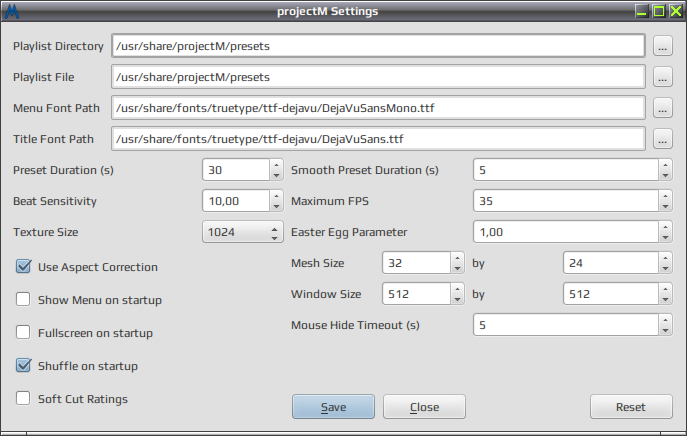
Task: Click into the Maximum FPS field
Action: pyautogui.click(x=566, y=201)
